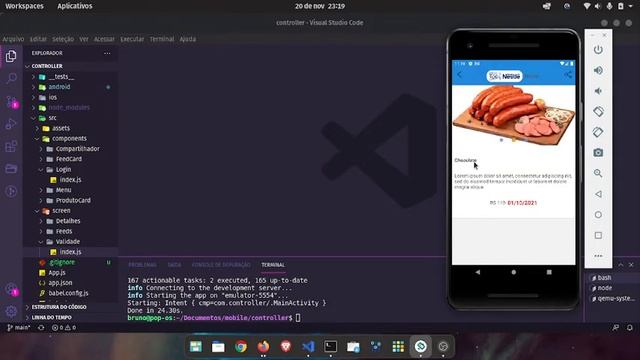The image size is (640, 360).
Task: Open the Editar menu
Action: (x=38, y=39)
